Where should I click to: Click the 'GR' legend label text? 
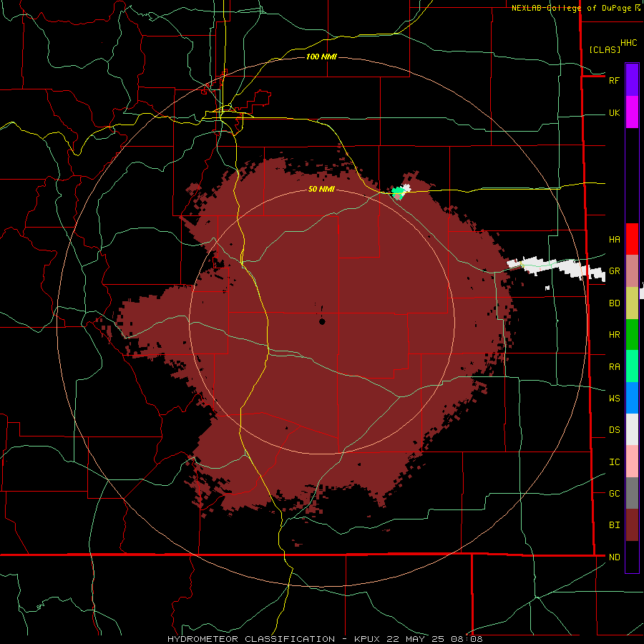(x=614, y=271)
